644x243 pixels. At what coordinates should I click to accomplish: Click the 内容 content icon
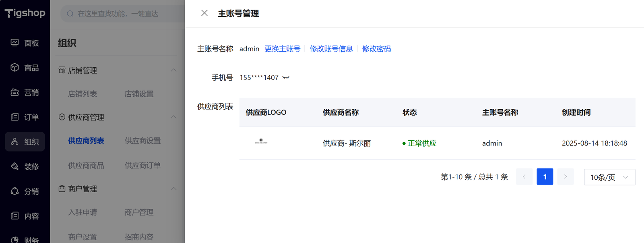[15, 216]
